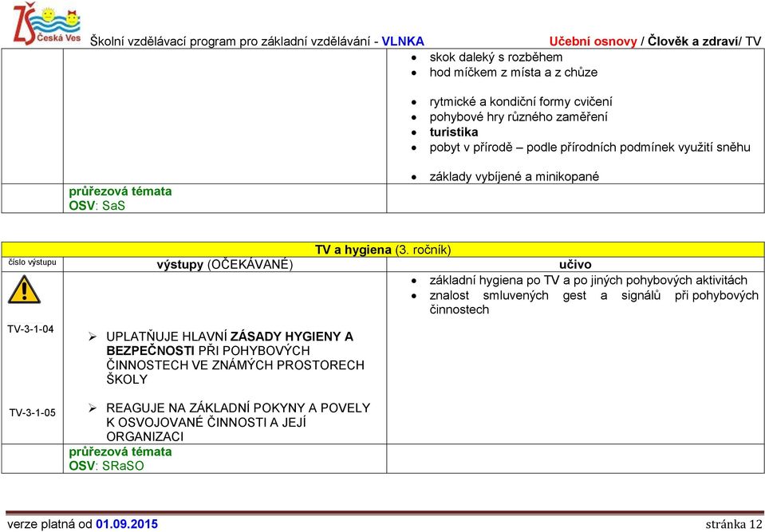Click the red text Učební osnovy
The width and height of the screenshot is (765, 532).
(x=593, y=41)
